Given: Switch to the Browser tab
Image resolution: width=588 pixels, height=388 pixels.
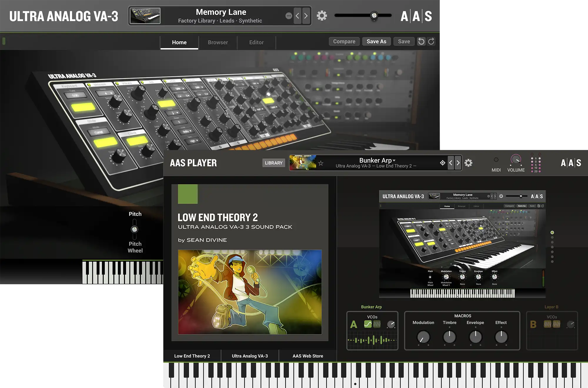Looking at the screenshot, I should point(218,42).
